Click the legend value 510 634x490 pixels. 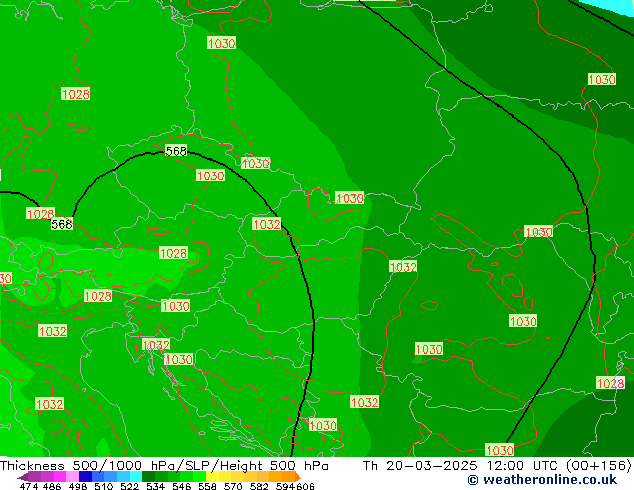tap(104, 486)
